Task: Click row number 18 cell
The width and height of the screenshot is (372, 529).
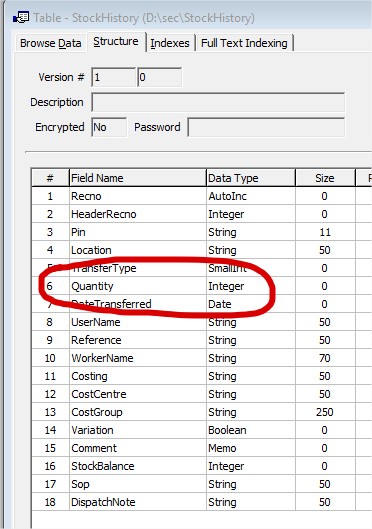Action: pyautogui.click(x=50, y=502)
